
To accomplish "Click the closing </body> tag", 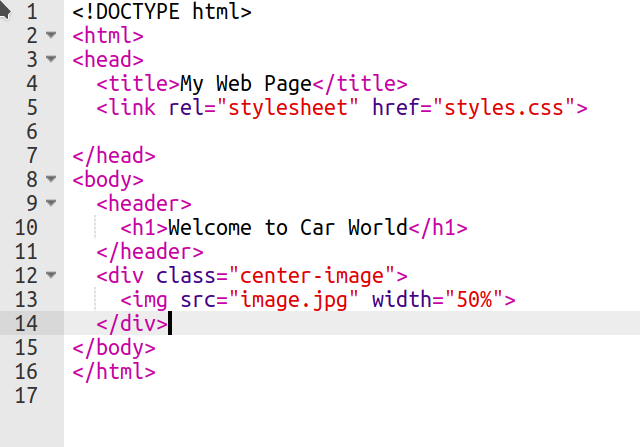I will [114, 348].
